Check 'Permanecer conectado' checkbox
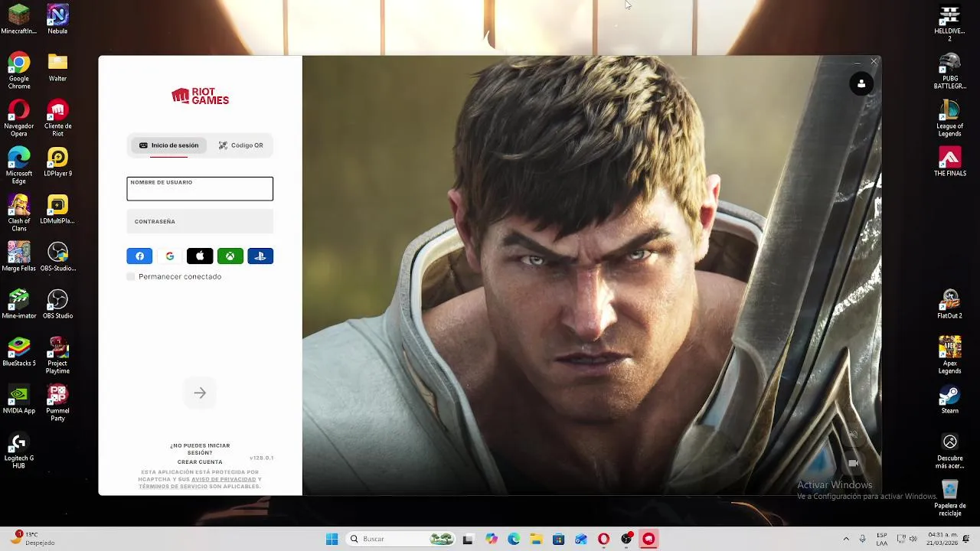The image size is (980, 551). point(131,276)
